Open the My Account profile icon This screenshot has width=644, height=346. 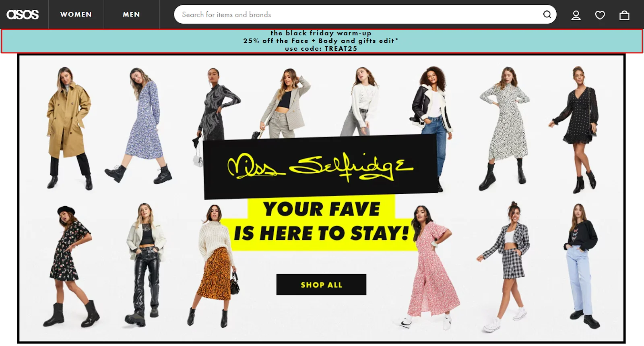(576, 15)
